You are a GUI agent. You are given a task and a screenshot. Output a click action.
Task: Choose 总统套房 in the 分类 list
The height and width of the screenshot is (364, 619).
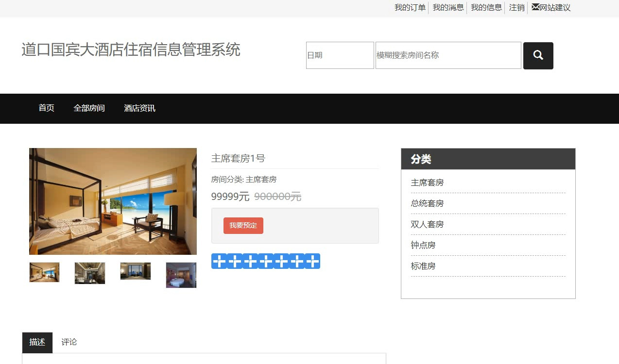click(428, 203)
